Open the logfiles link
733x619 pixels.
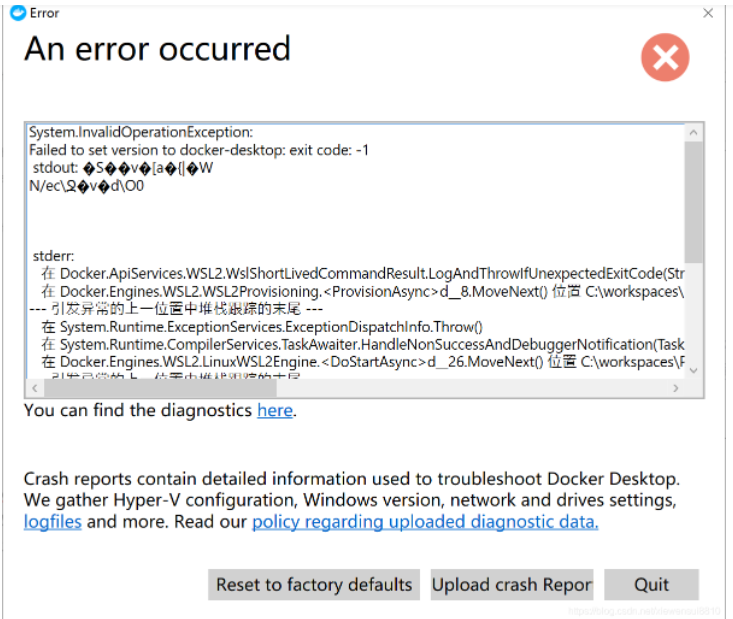53,522
